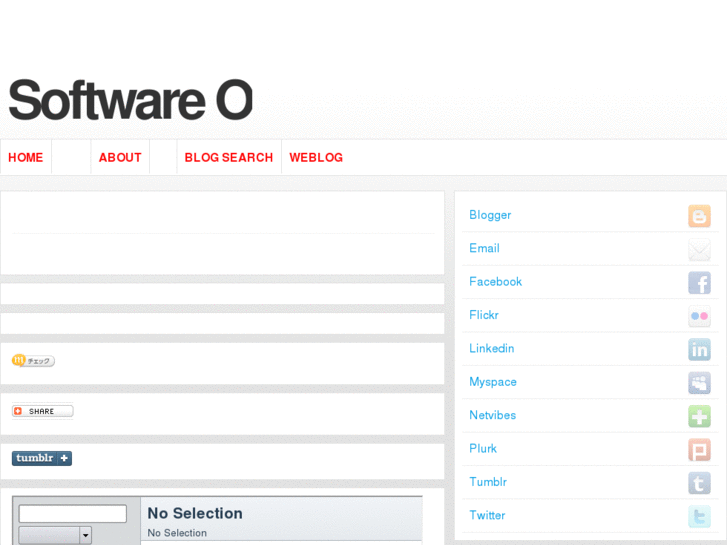This screenshot has height=545, width=727.
Task: Open the dropdown below the text field
Action: pyautogui.click(x=56, y=535)
